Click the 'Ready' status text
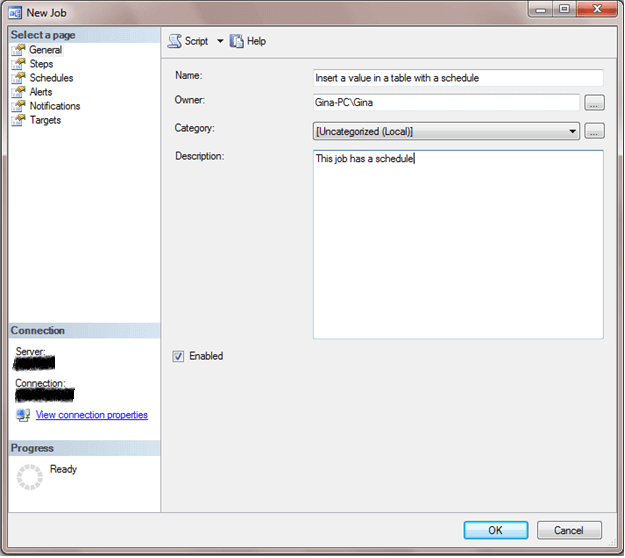625x558 pixels. [63, 470]
